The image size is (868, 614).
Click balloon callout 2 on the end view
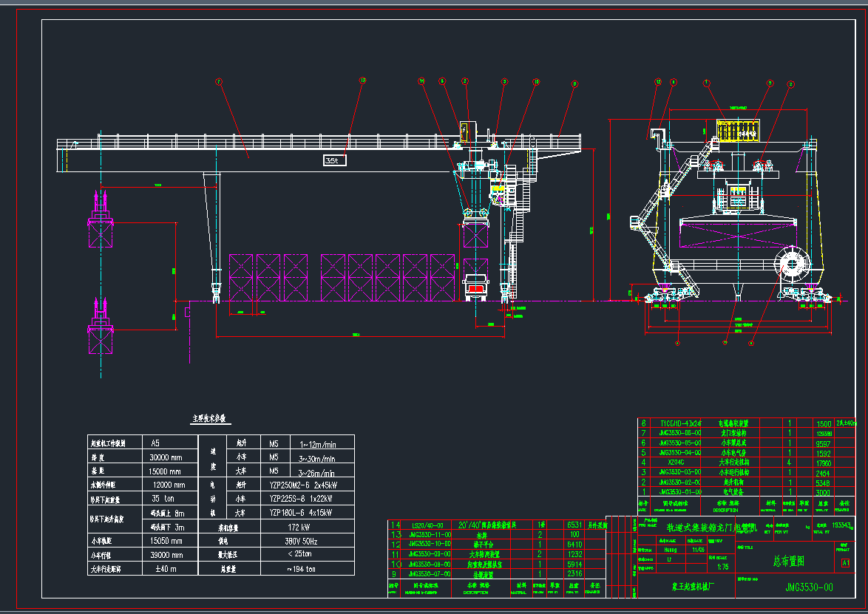click(790, 84)
